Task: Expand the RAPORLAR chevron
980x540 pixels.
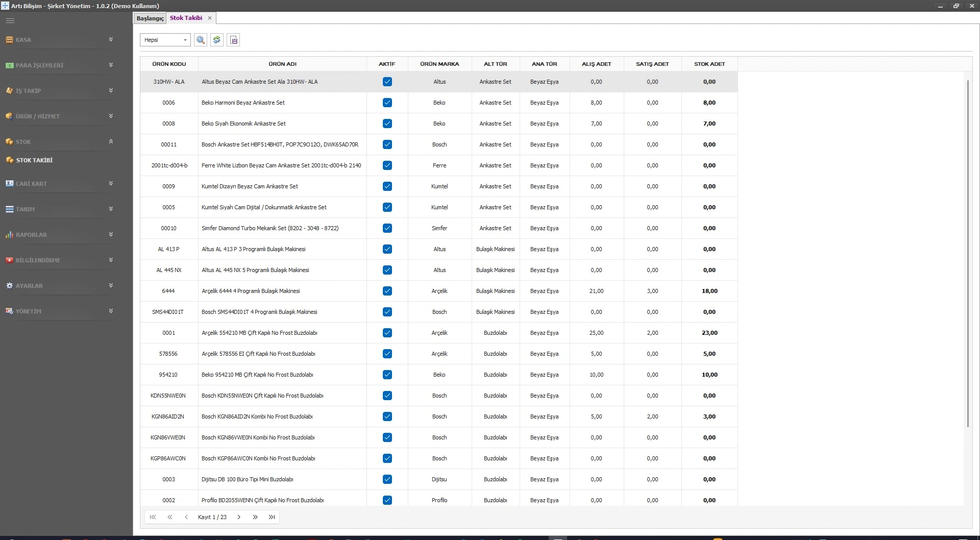Action: click(x=111, y=234)
